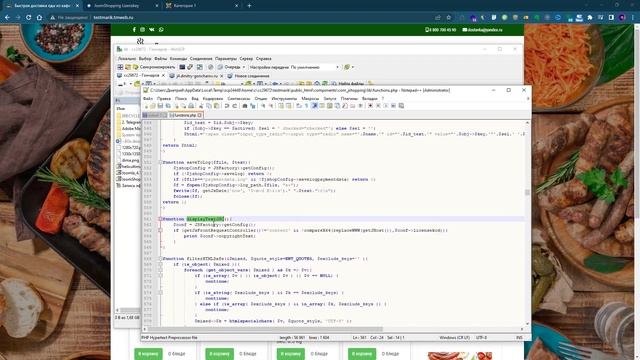Click the browser Back arrow
Viewport: 640px width, 360px height.
(x=7, y=18)
